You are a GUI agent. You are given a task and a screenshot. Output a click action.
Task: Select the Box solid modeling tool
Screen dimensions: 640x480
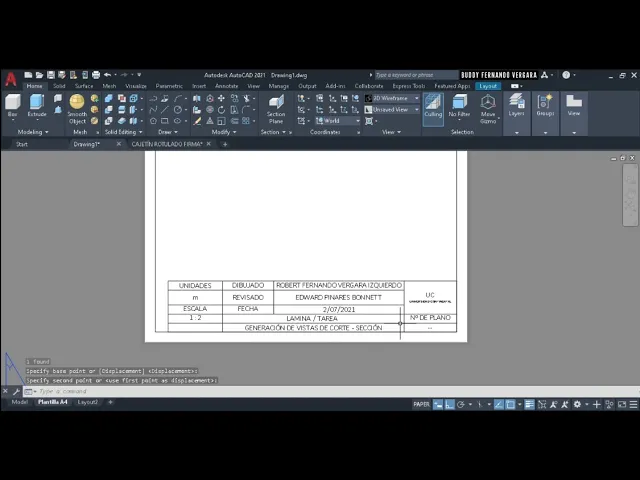(x=13, y=105)
